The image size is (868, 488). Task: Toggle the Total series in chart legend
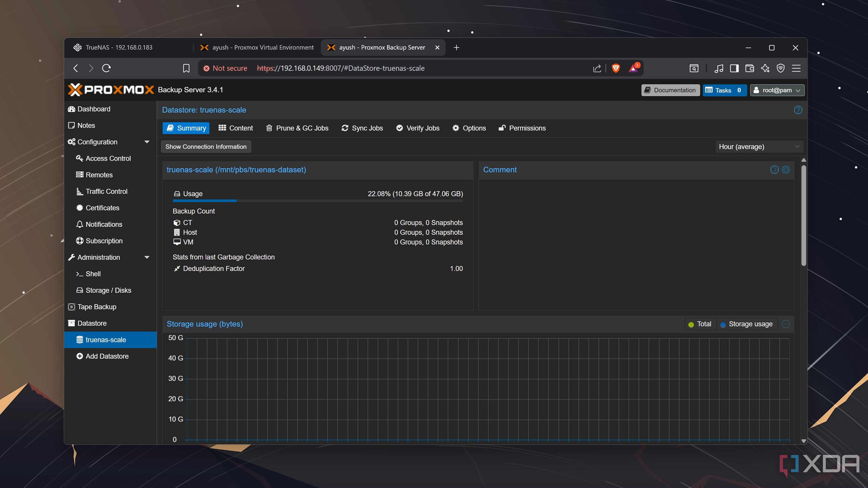tap(700, 324)
